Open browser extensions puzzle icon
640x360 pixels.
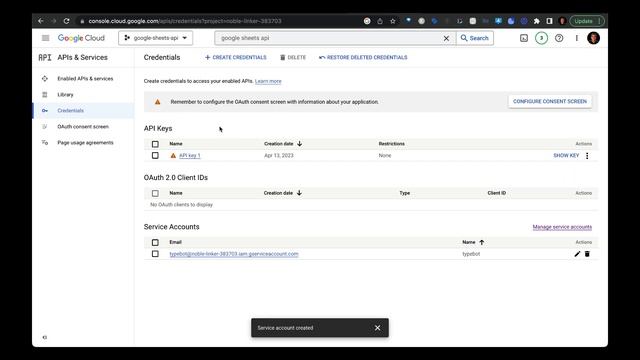pos(537,21)
